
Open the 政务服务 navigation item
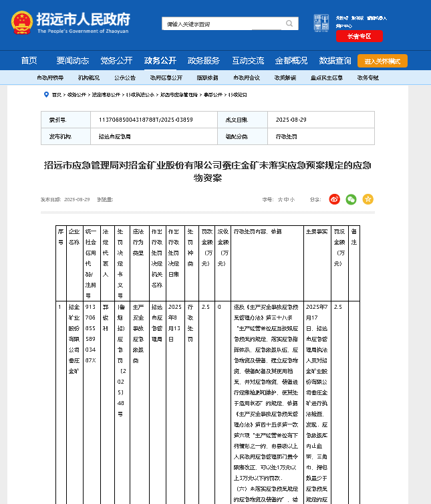pyautogui.click(x=204, y=61)
